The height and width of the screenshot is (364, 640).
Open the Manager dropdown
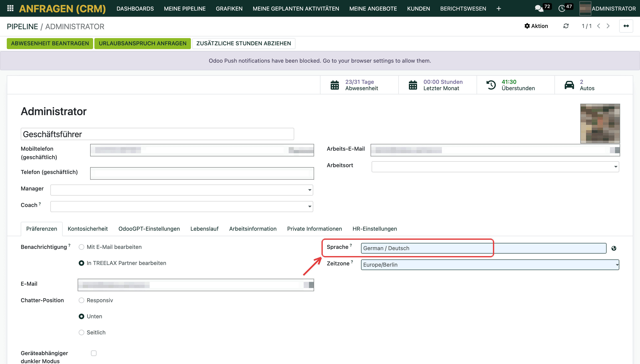pos(182,190)
